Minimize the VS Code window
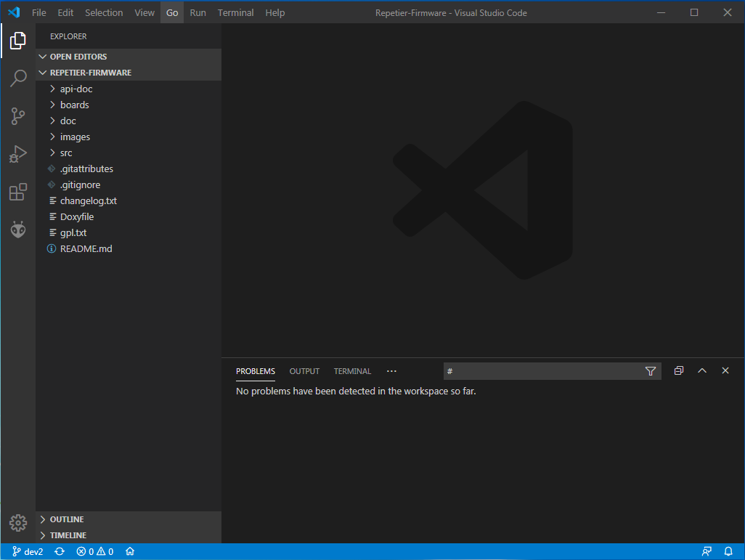The image size is (745, 560). tap(661, 12)
